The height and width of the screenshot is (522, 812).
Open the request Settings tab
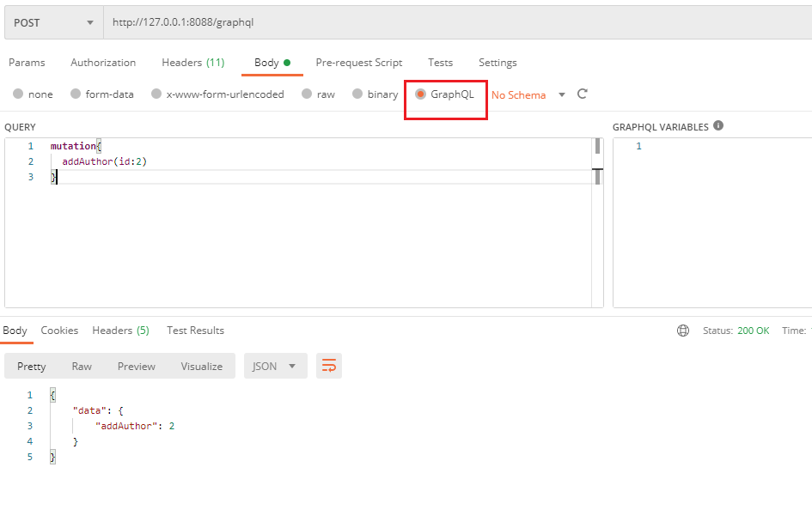coord(498,63)
